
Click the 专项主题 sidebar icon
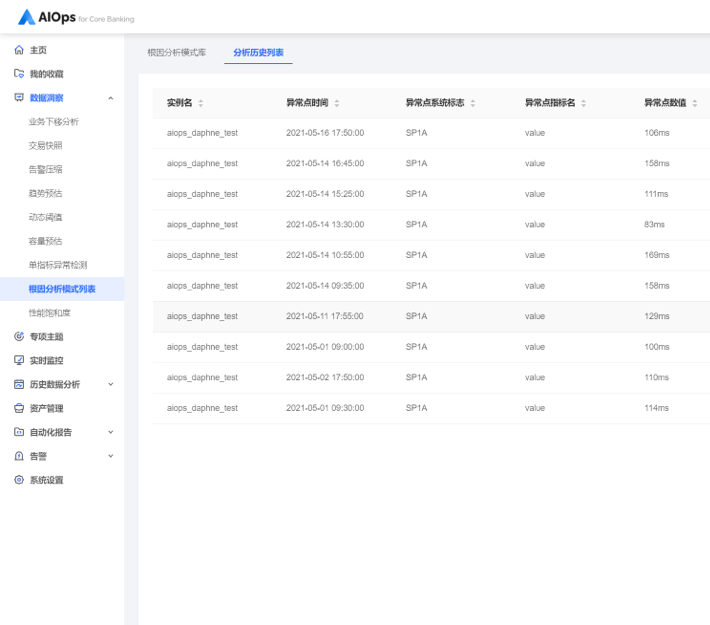(x=19, y=337)
